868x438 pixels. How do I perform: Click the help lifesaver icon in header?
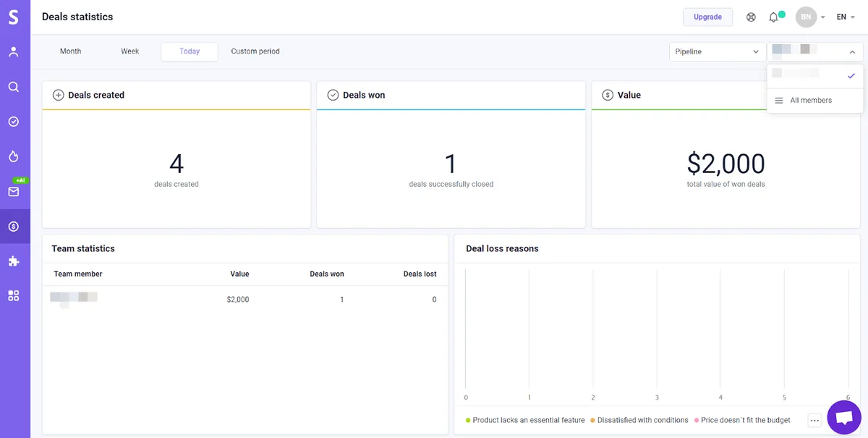(751, 16)
